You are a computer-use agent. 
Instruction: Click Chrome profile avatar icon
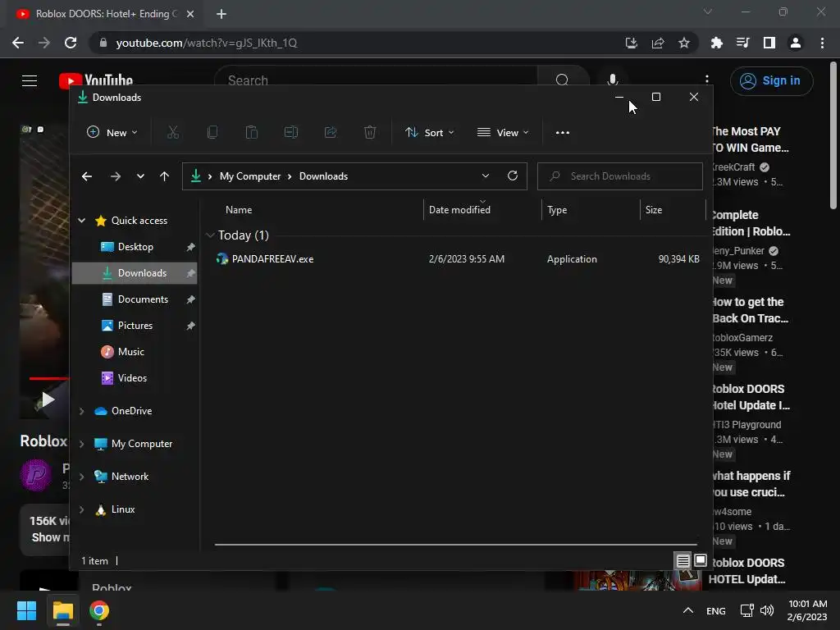[x=796, y=43]
